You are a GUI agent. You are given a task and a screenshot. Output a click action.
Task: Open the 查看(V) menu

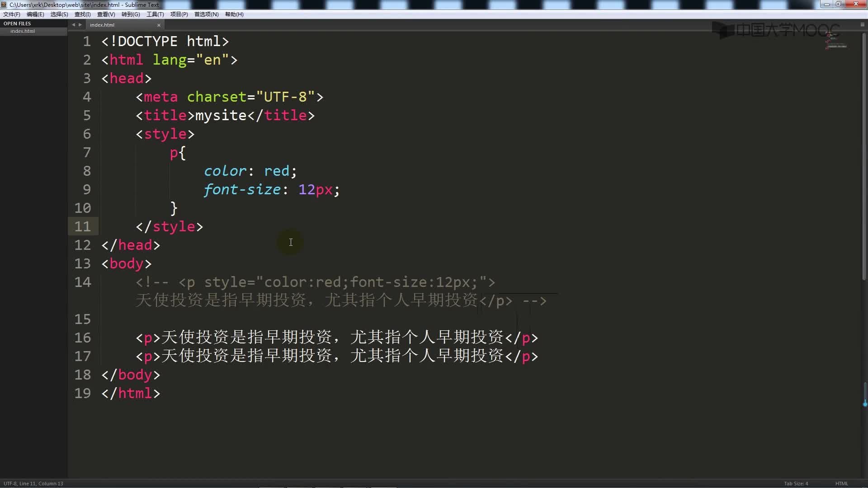[x=106, y=14]
